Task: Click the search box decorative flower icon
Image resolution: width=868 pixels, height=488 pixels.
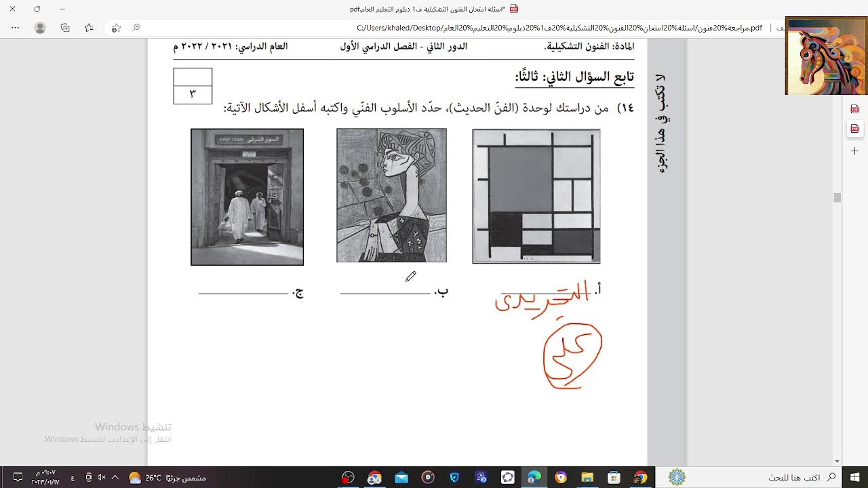Action: pos(677,477)
